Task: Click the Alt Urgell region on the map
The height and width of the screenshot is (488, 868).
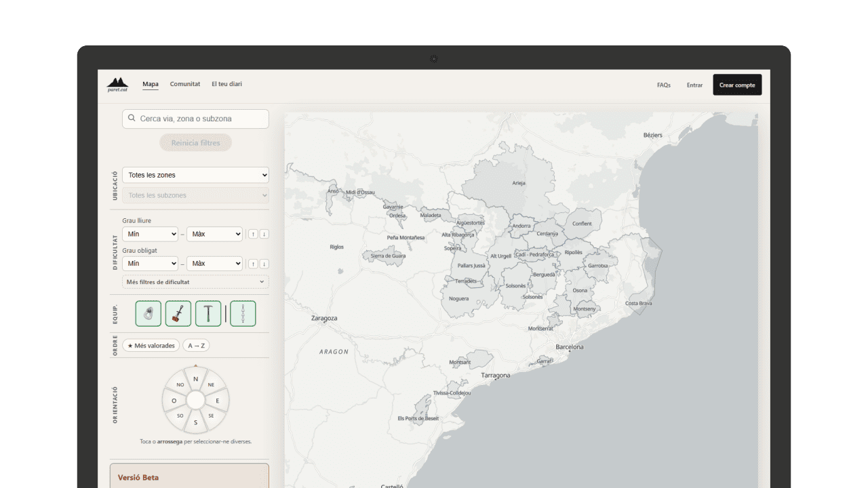Action: click(x=500, y=256)
